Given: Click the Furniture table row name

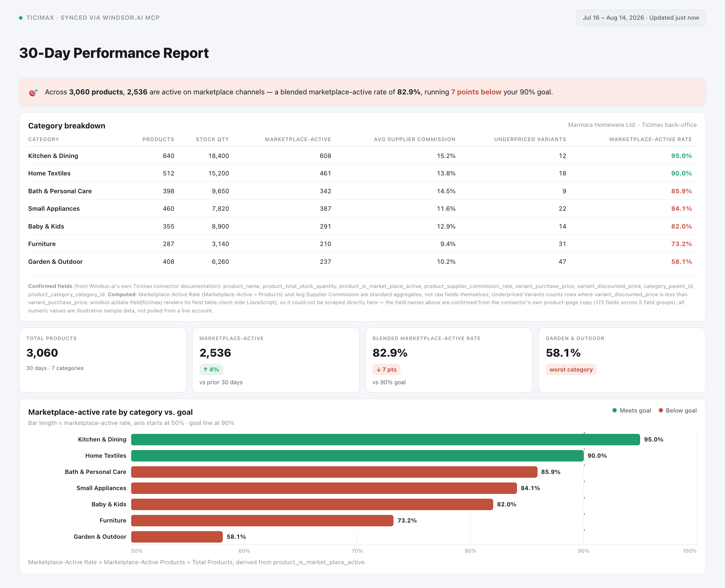Looking at the screenshot, I should (x=42, y=244).
